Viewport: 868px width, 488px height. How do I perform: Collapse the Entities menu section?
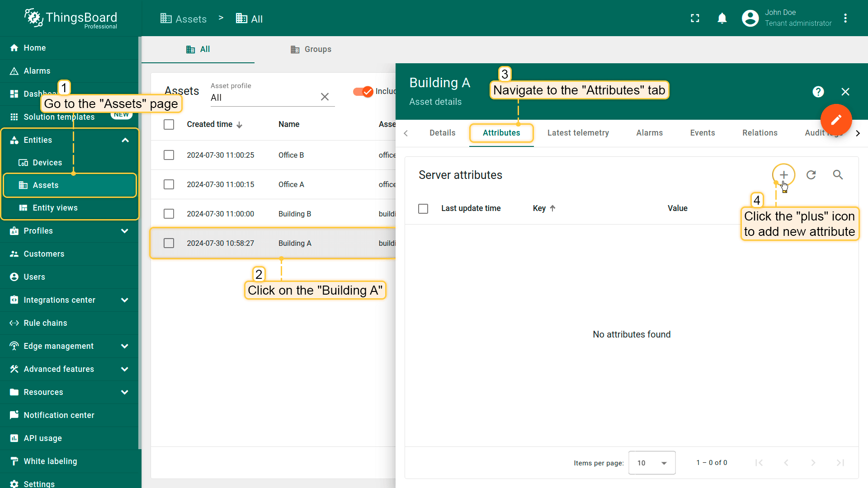pos(125,140)
